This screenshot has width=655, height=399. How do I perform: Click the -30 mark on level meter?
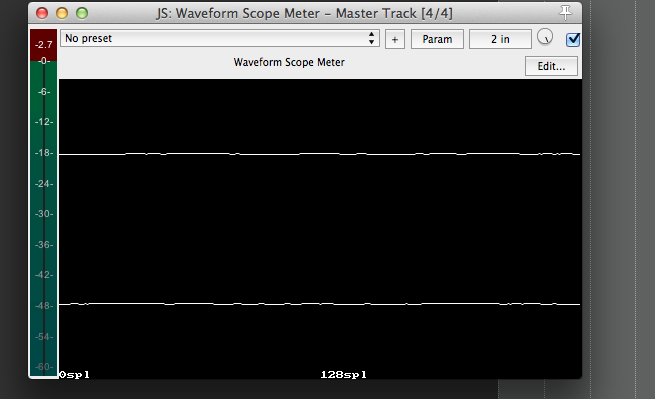pos(44,214)
